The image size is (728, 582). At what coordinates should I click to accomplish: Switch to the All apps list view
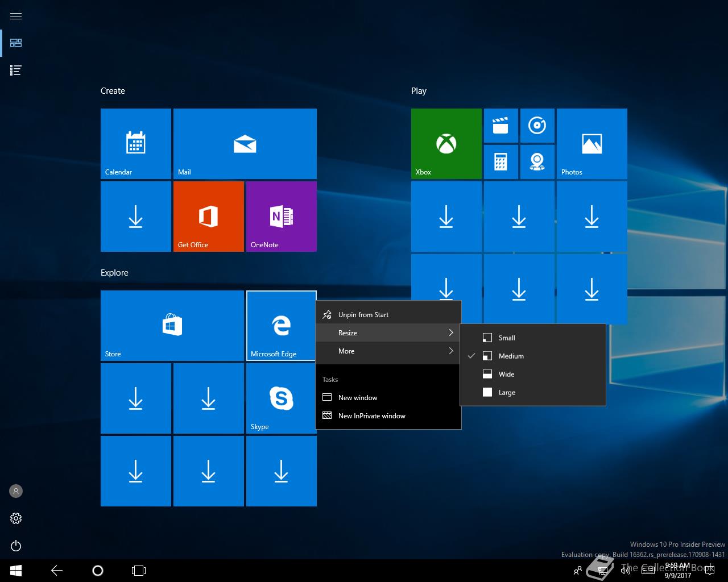(16, 70)
